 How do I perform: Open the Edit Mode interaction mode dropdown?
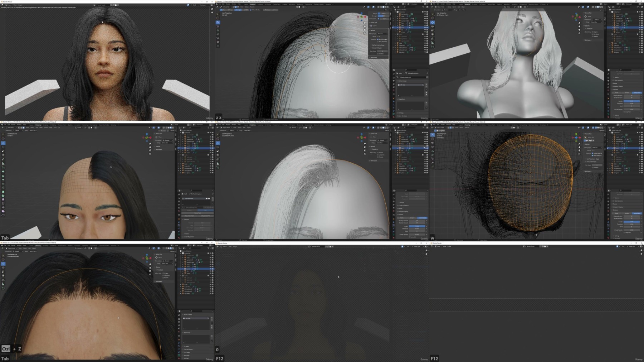click(x=11, y=127)
